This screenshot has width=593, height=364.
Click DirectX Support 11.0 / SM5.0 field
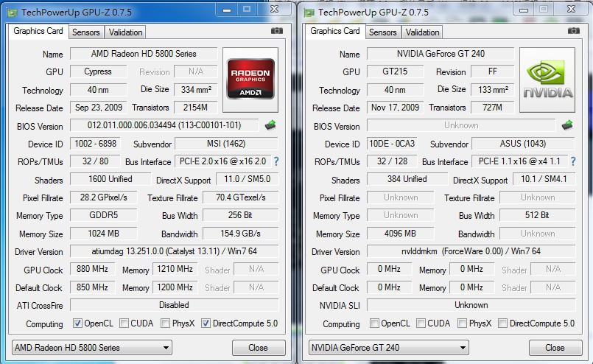pos(248,179)
